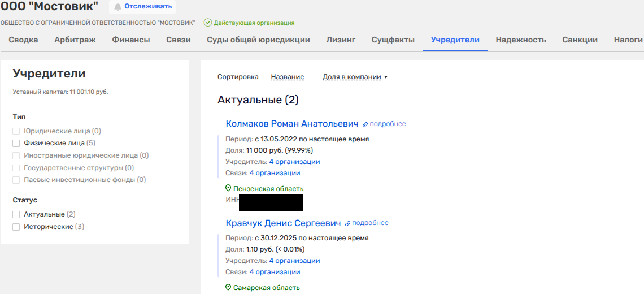Go to the Надежность tab
Image resolution: width=644 pixels, height=294 pixels.
click(x=521, y=40)
